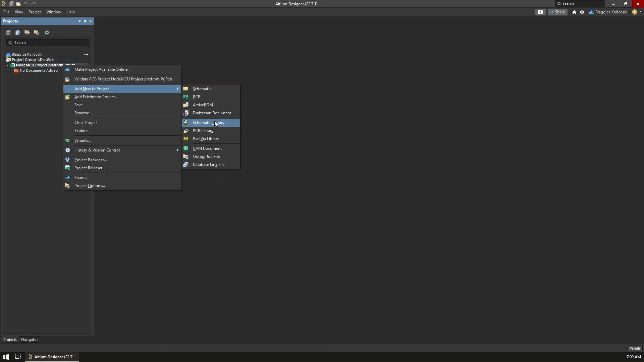Click the Altium Designer taskbar icon
Screen dimensions: 644x362
pyautogui.click(x=52, y=357)
